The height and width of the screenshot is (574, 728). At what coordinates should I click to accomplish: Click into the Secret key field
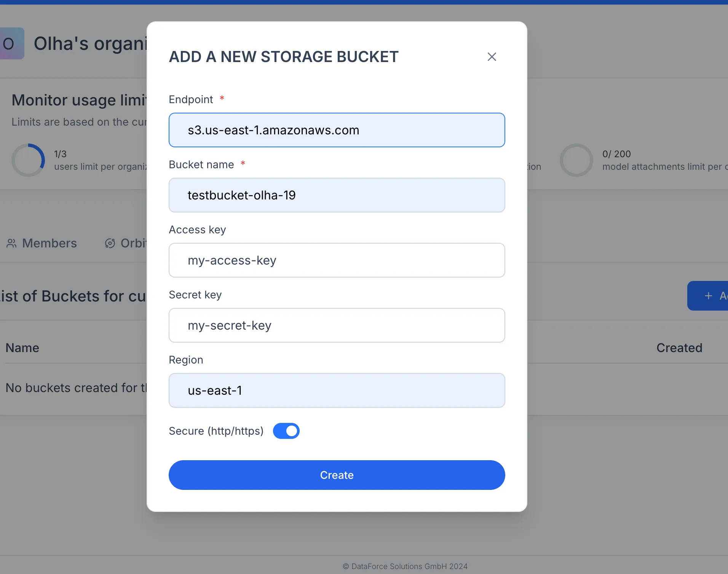pyautogui.click(x=337, y=325)
